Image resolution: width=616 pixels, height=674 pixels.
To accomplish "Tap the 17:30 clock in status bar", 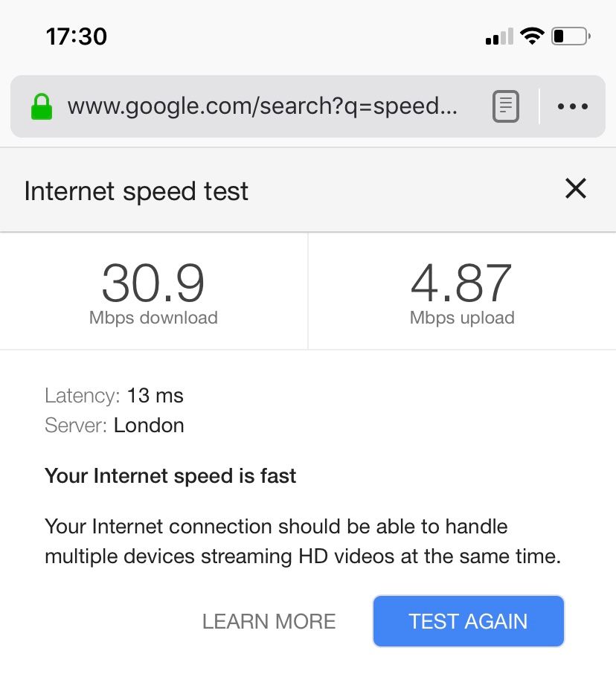I will [x=76, y=36].
